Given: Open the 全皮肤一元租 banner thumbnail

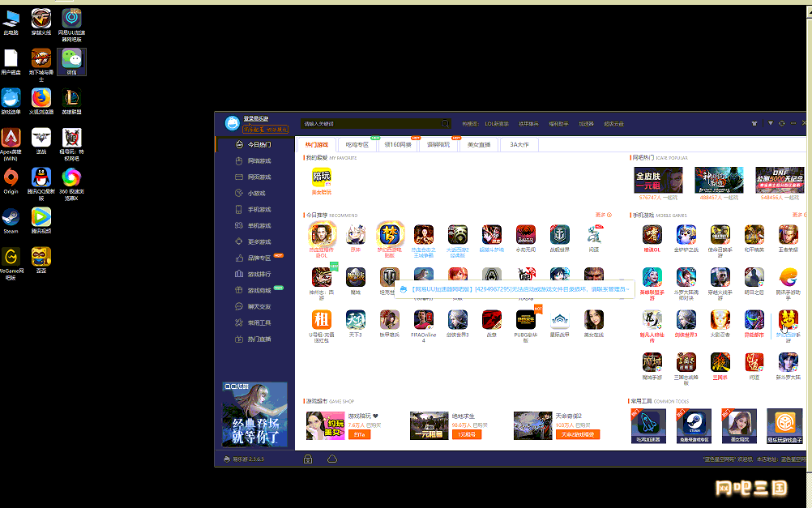Looking at the screenshot, I should click(x=658, y=180).
